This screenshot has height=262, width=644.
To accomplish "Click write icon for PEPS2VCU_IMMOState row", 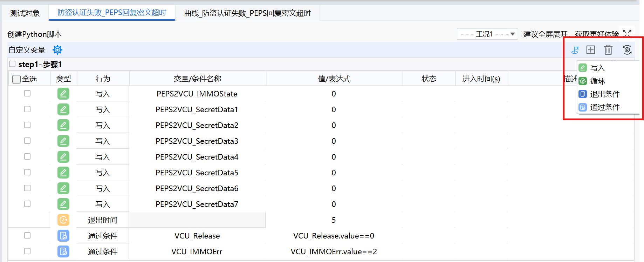I will point(63,94).
